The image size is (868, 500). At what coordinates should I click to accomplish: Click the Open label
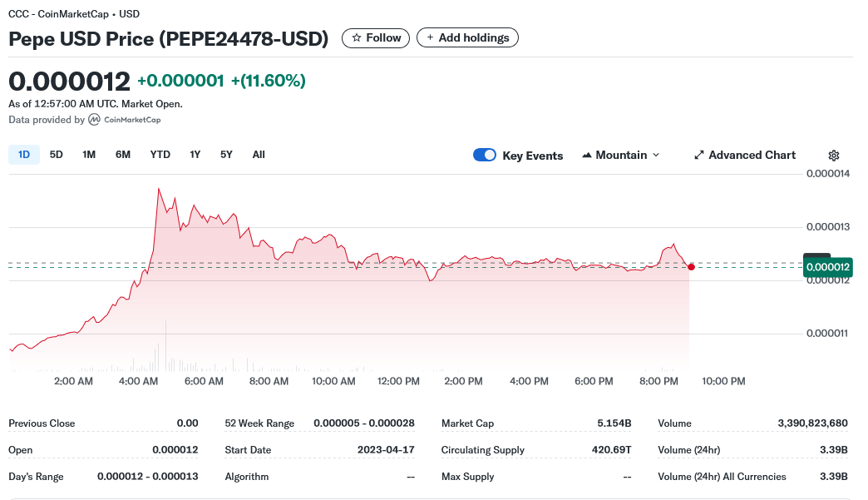tap(21, 450)
